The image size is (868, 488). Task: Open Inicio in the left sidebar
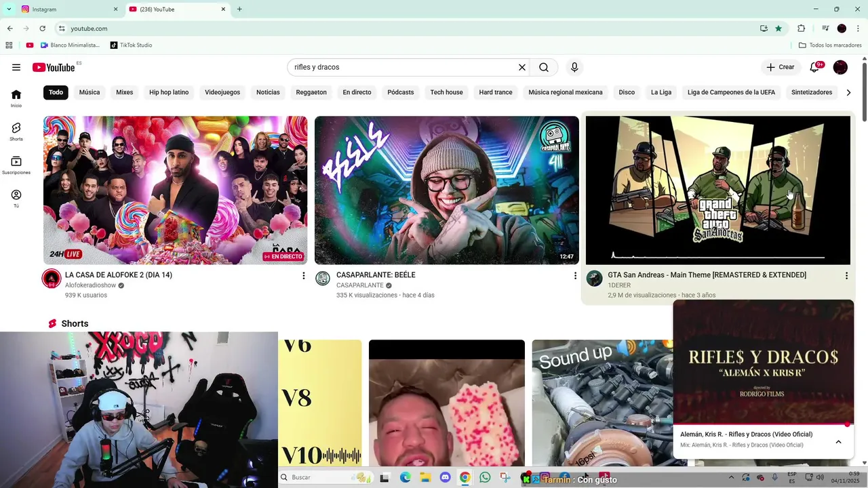point(16,98)
